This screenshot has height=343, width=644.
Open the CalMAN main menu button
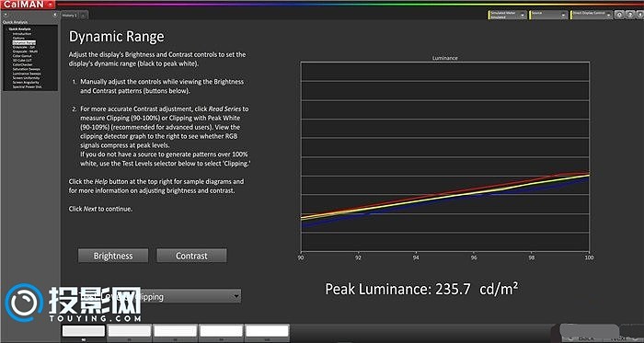click(28, 4)
